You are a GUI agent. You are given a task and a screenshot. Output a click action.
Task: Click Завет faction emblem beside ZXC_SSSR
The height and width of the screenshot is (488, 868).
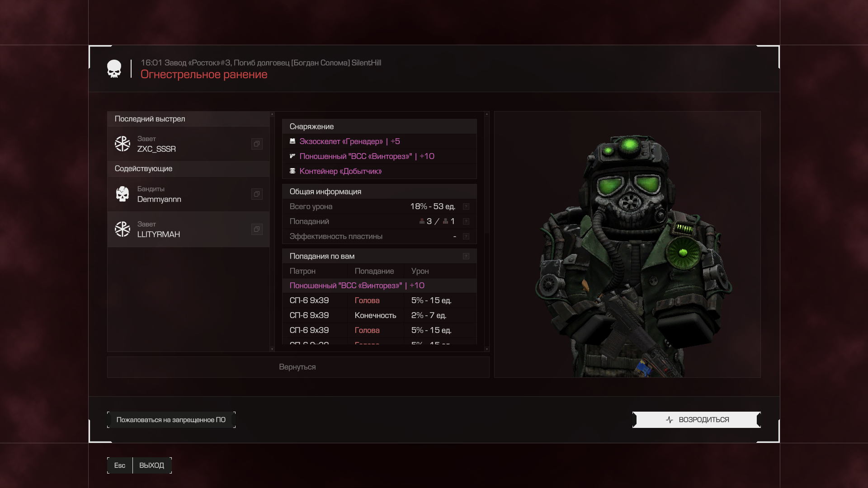[x=122, y=144]
